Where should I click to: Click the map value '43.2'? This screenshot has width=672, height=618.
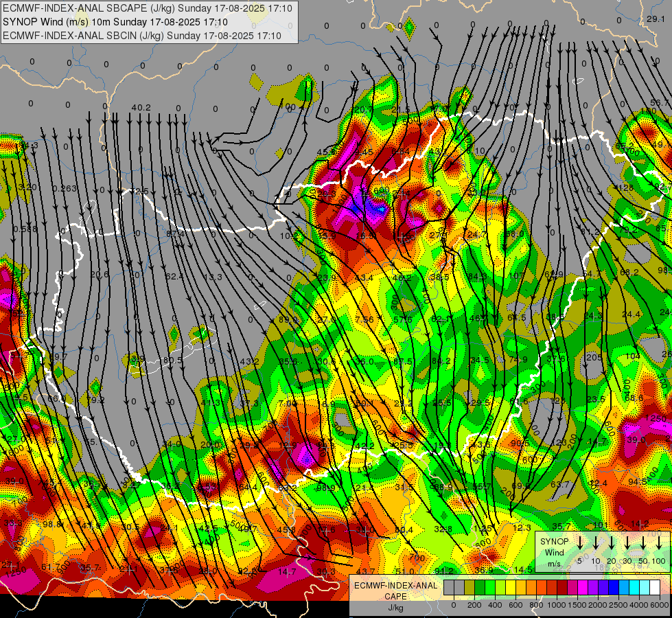click(x=249, y=362)
